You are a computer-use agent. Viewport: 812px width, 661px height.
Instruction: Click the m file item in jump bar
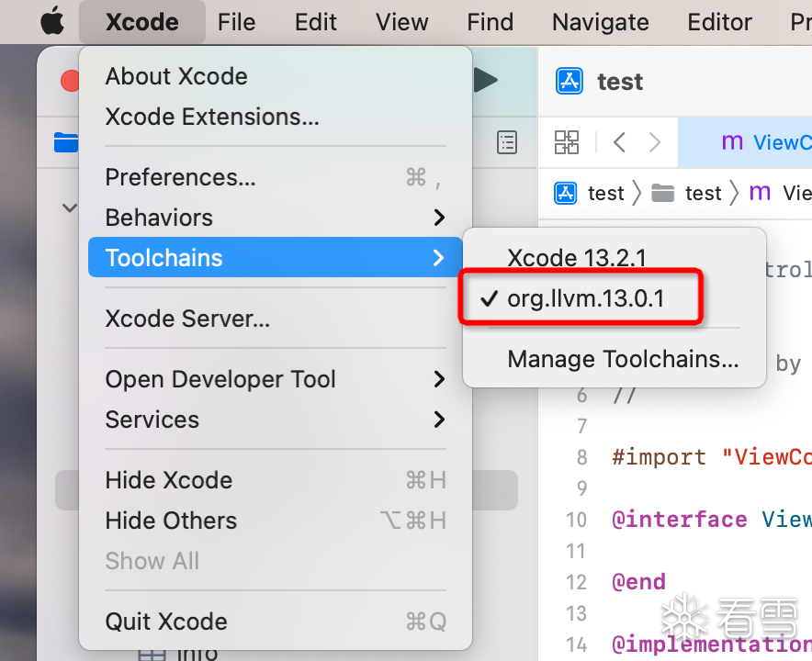(780, 193)
